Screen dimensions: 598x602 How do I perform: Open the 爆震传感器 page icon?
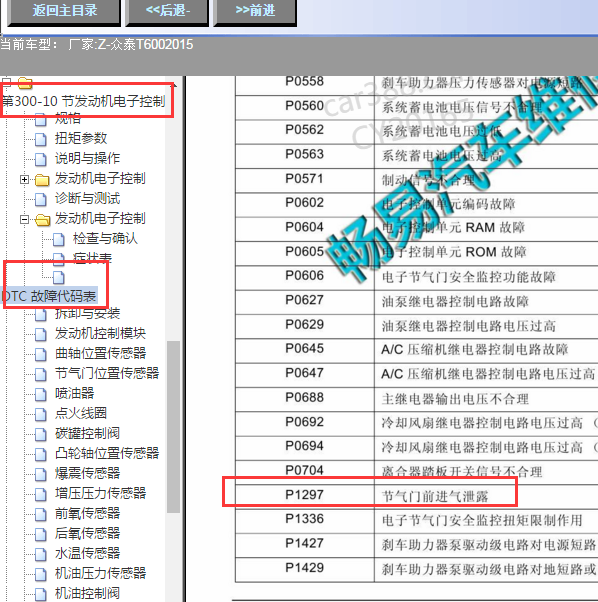pos(41,474)
